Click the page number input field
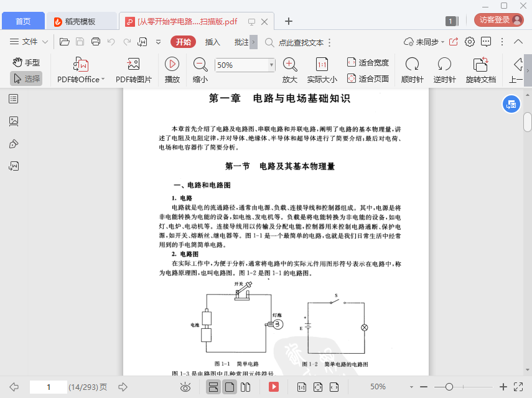This screenshot has width=532, height=398. (x=49, y=387)
